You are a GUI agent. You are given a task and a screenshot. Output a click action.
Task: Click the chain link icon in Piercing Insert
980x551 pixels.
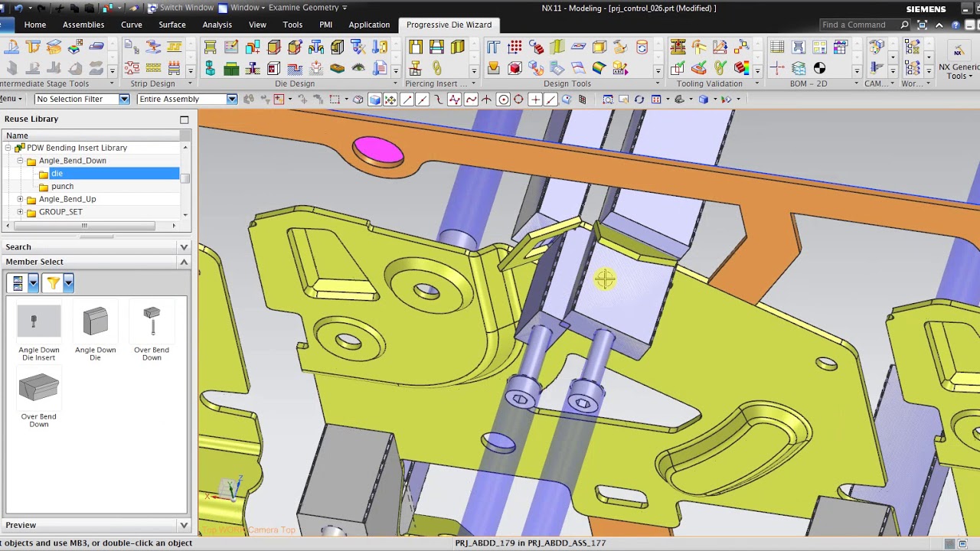(x=436, y=69)
